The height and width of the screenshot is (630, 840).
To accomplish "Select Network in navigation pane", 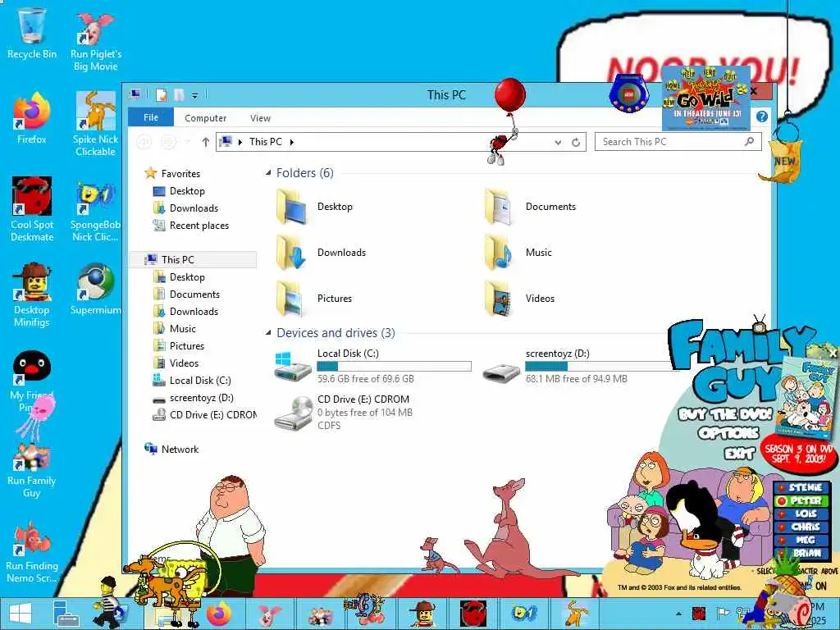I will (180, 450).
